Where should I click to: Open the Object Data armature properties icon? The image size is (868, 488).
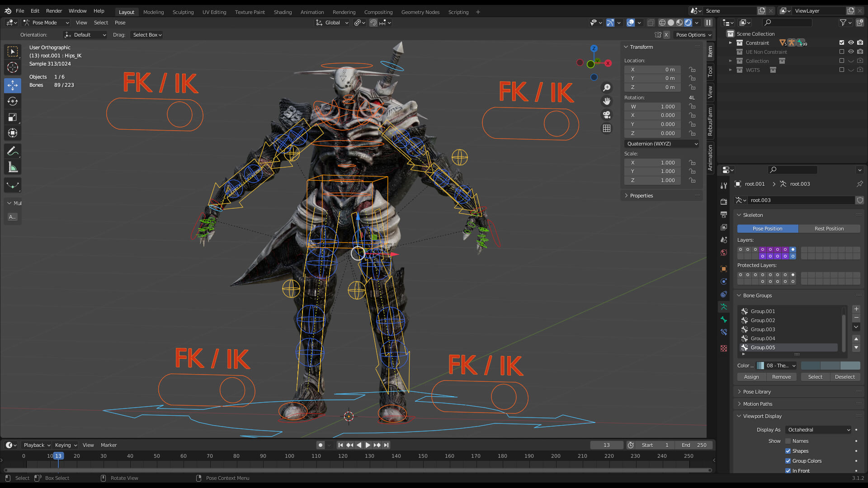tap(724, 307)
